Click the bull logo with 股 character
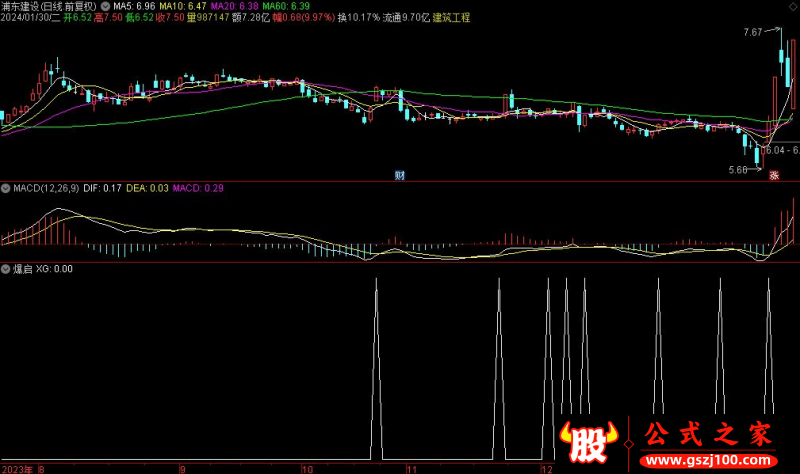 [x=585, y=444]
